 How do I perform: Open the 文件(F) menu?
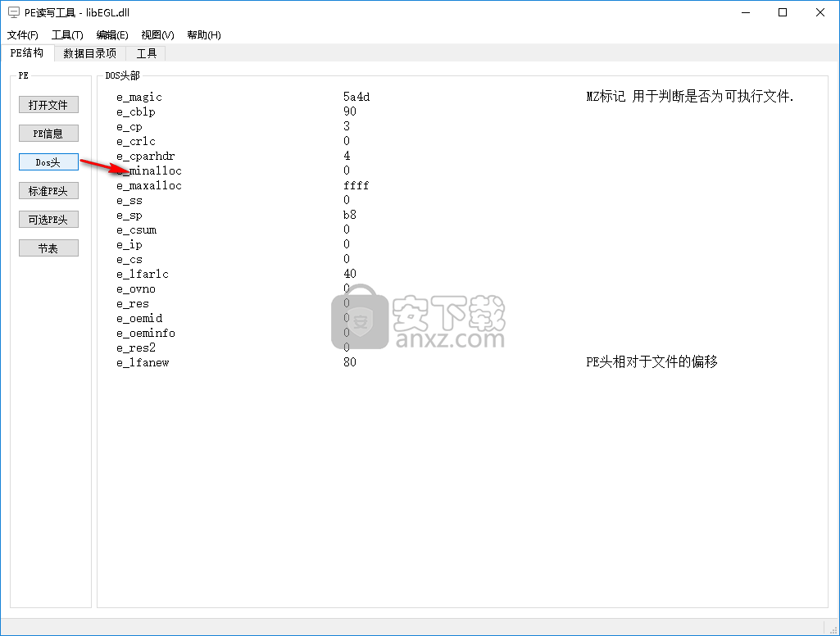22,34
